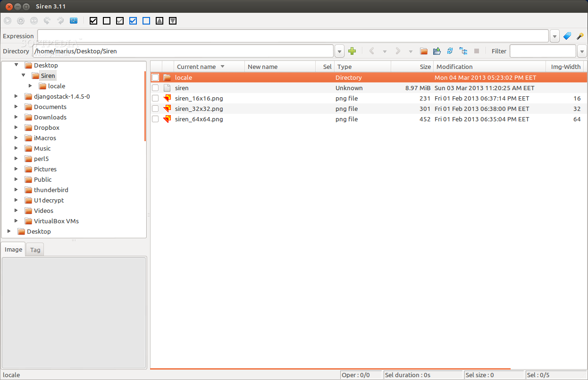Expand the Downloads folder tree node
The image size is (588, 380).
pos(16,117)
